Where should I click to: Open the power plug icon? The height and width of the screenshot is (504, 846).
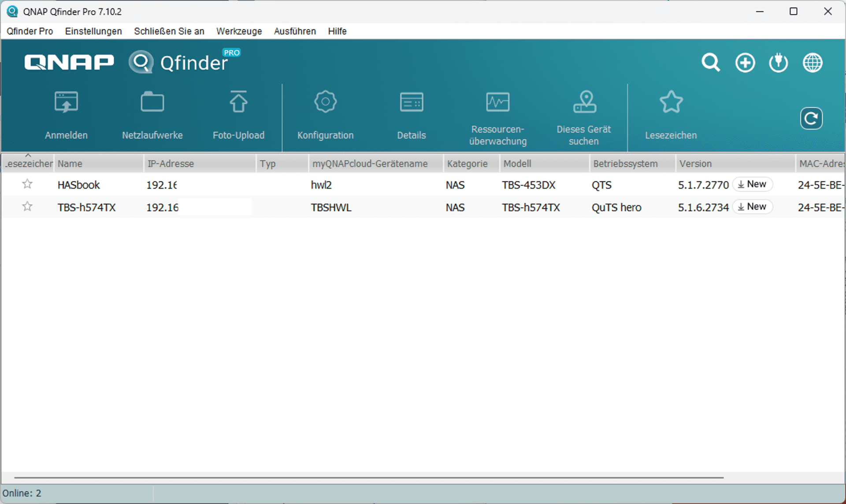[x=779, y=63]
